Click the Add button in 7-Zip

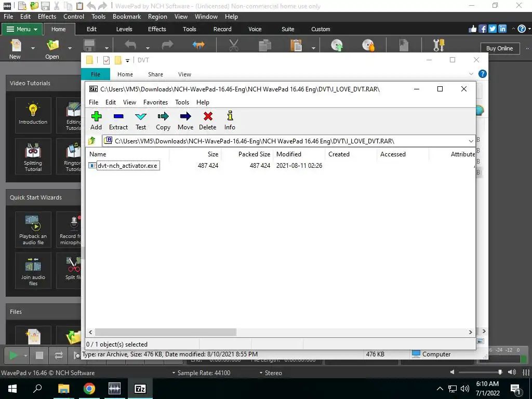[x=96, y=121]
